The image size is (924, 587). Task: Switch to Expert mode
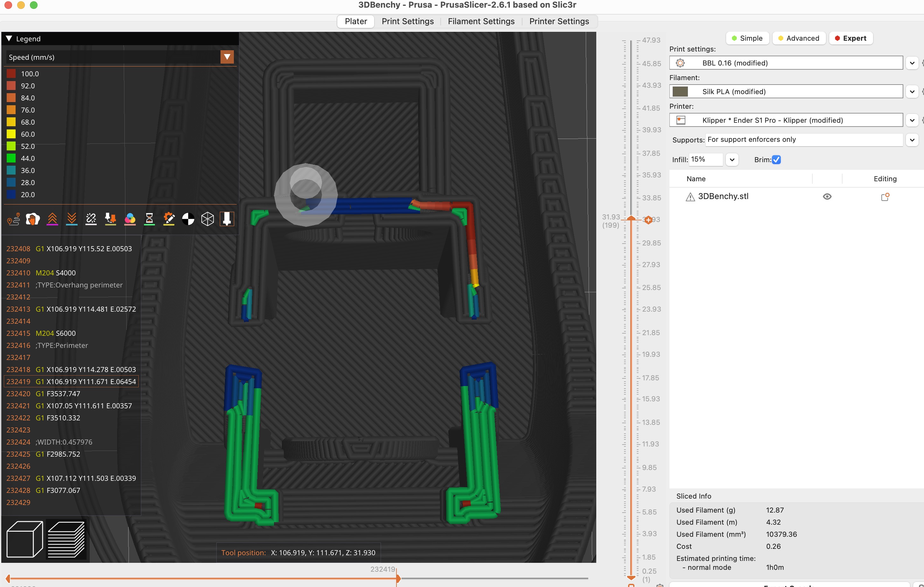coord(851,38)
